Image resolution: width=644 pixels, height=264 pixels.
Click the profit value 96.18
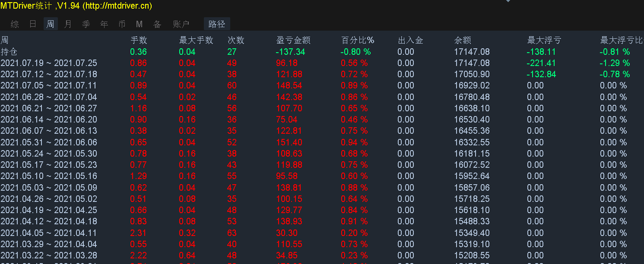[x=287, y=63]
